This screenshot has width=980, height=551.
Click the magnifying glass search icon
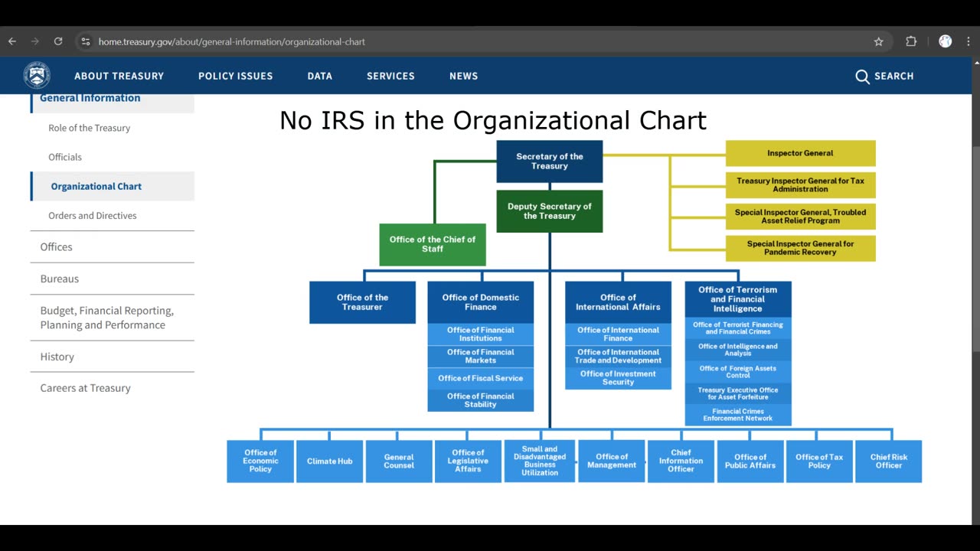(862, 77)
